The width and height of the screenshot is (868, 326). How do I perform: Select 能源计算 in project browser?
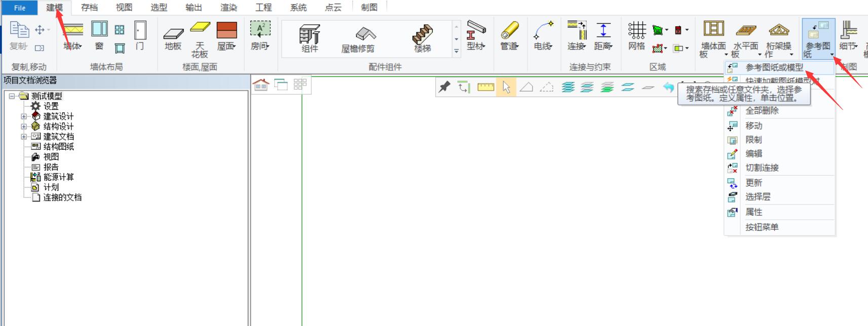point(58,177)
